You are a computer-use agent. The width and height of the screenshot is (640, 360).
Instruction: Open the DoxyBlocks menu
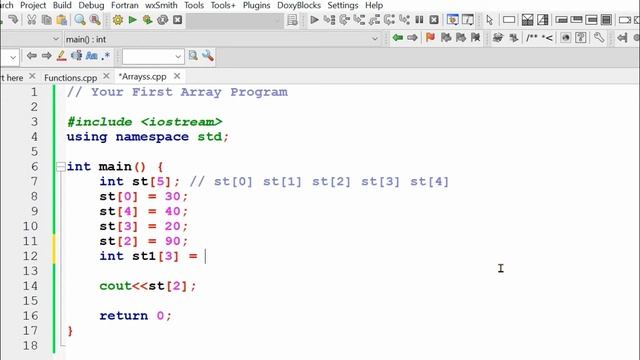(299, 5)
